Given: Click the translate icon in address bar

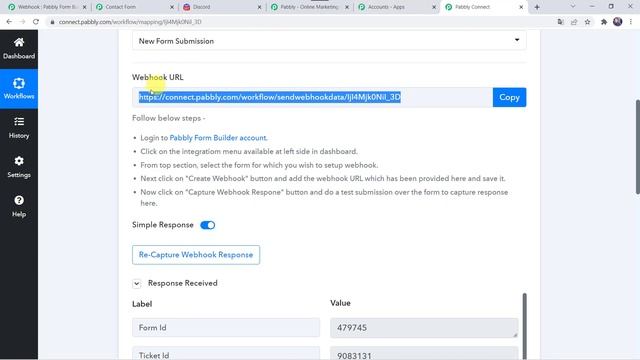Looking at the screenshot, I should point(560,22).
